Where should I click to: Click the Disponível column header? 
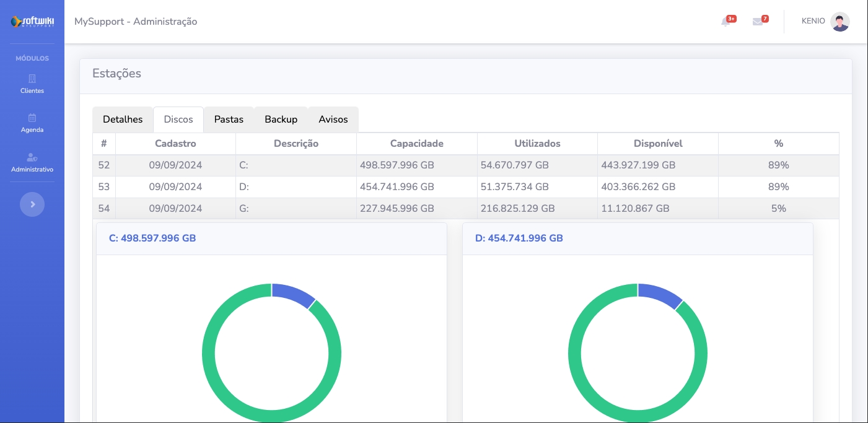click(657, 144)
